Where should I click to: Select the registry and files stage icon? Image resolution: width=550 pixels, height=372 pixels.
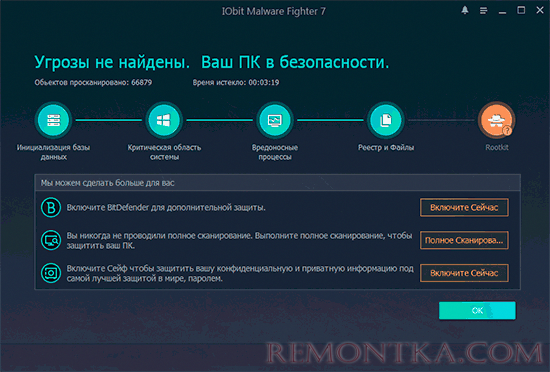[385, 120]
